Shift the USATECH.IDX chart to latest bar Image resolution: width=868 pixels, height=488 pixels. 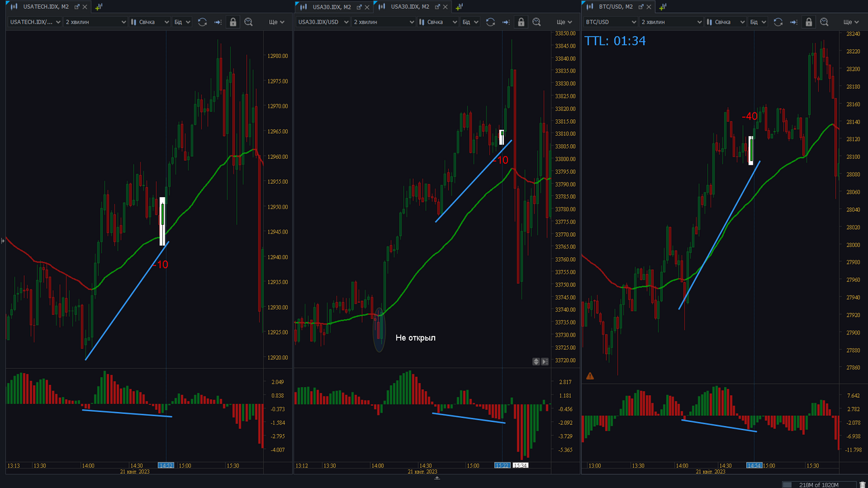pyautogui.click(x=218, y=22)
